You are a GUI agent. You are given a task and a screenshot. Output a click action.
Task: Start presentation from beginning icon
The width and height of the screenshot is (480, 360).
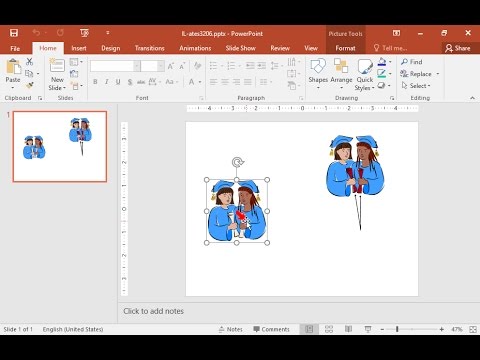point(84,33)
